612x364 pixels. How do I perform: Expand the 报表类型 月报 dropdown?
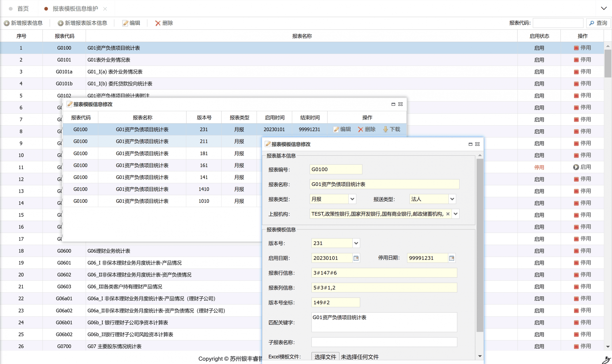[352, 199]
